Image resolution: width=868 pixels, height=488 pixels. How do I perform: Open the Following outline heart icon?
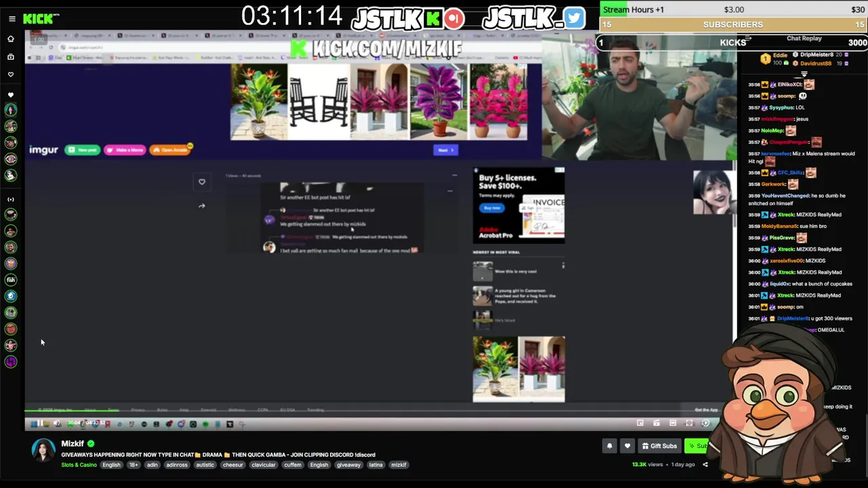11,75
